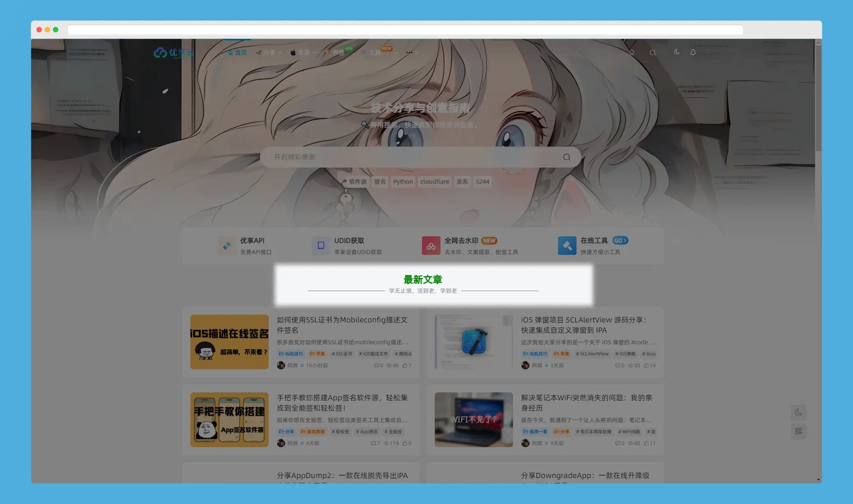Image resolution: width=853 pixels, height=504 pixels.
Task: Click the Xcode hammer article thumbnail
Action: [474, 342]
